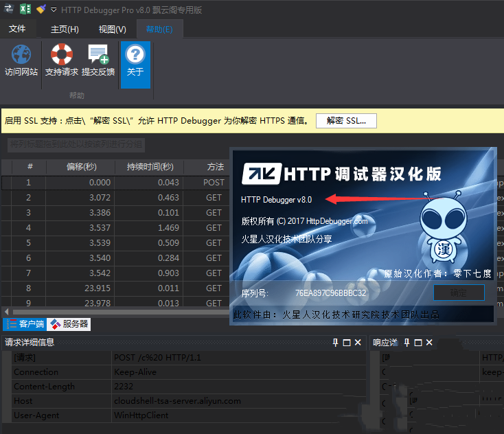Pin the response details panel
This screenshot has width=504, height=434.
[406, 343]
